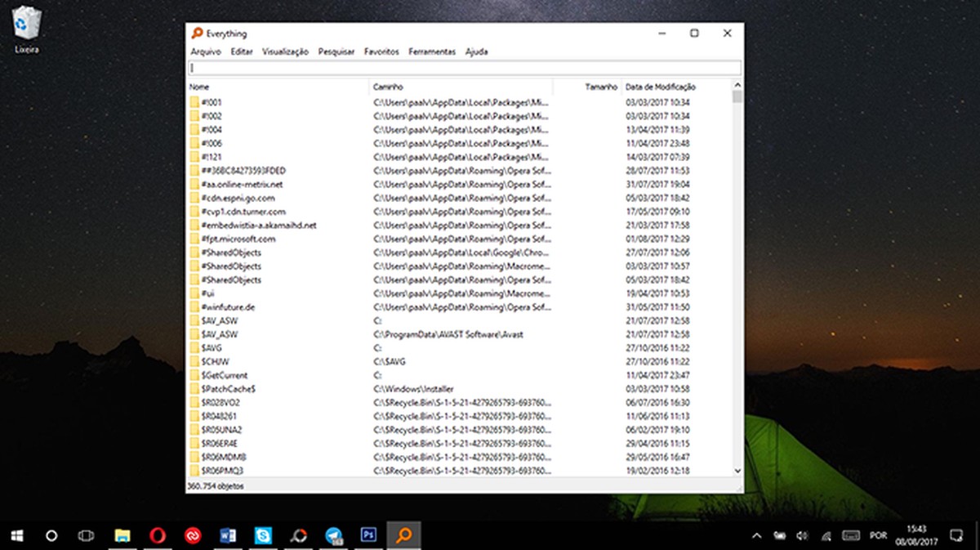Open File Explorer from the taskbar

point(121,535)
